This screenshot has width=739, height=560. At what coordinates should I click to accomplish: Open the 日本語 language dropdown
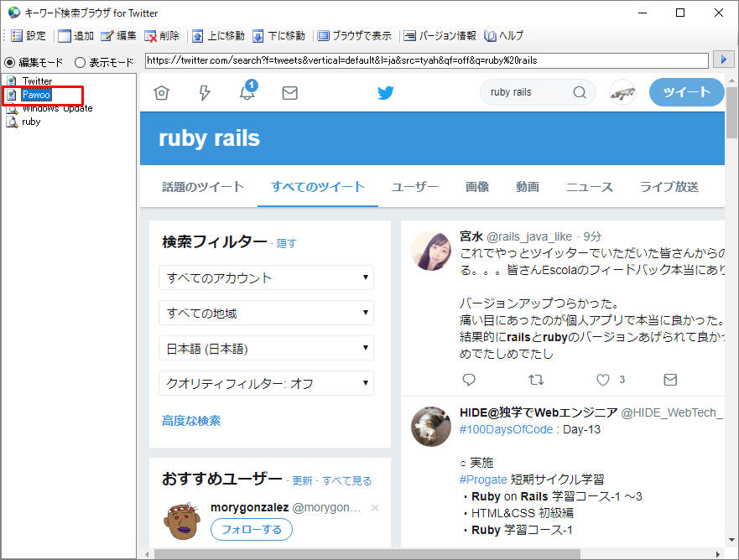pos(266,349)
